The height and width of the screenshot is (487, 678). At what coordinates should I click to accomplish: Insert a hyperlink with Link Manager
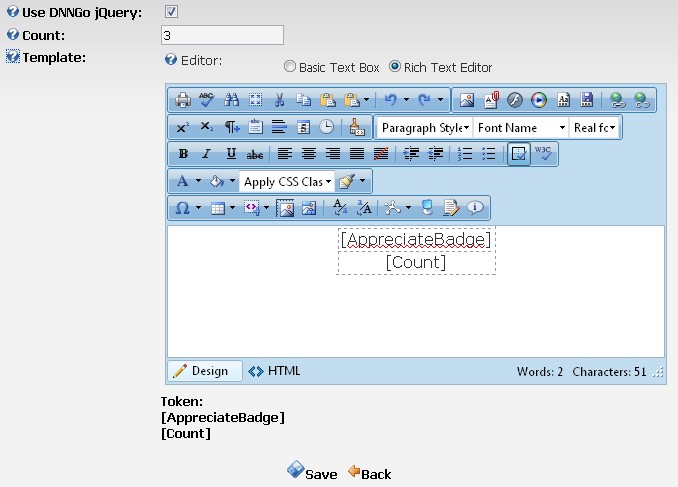coord(617,100)
